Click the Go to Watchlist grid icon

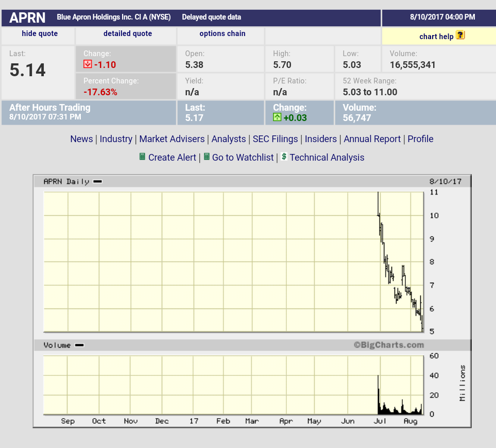tap(207, 157)
